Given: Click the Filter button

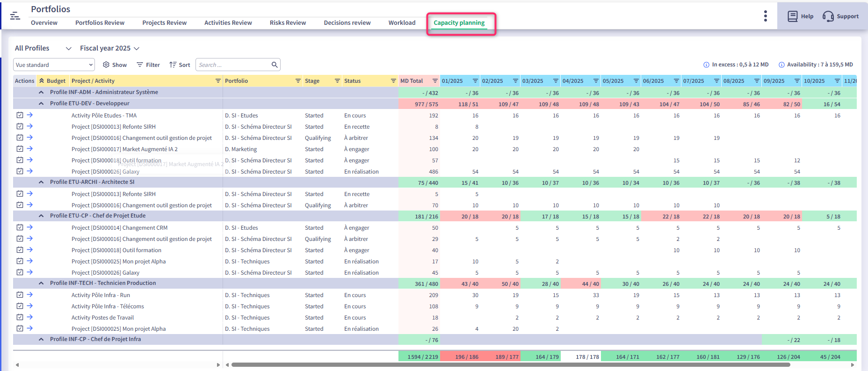Looking at the screenshot, I should coord(148,65).
